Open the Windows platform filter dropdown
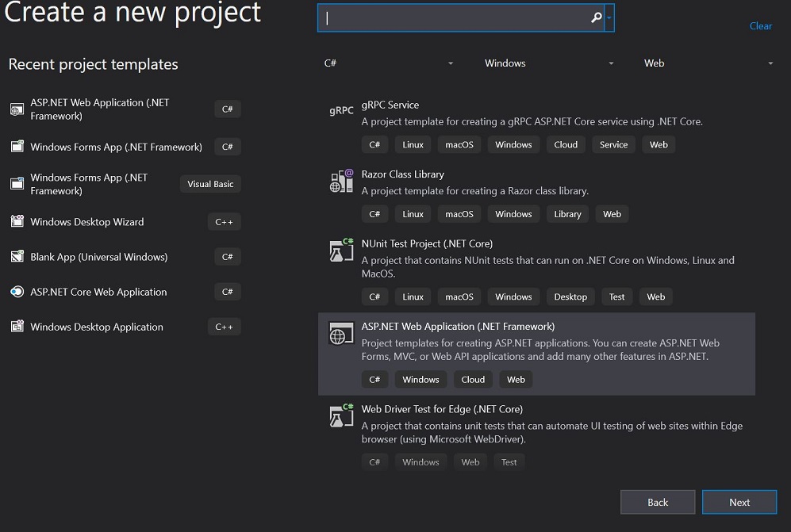 pos(549,63)
